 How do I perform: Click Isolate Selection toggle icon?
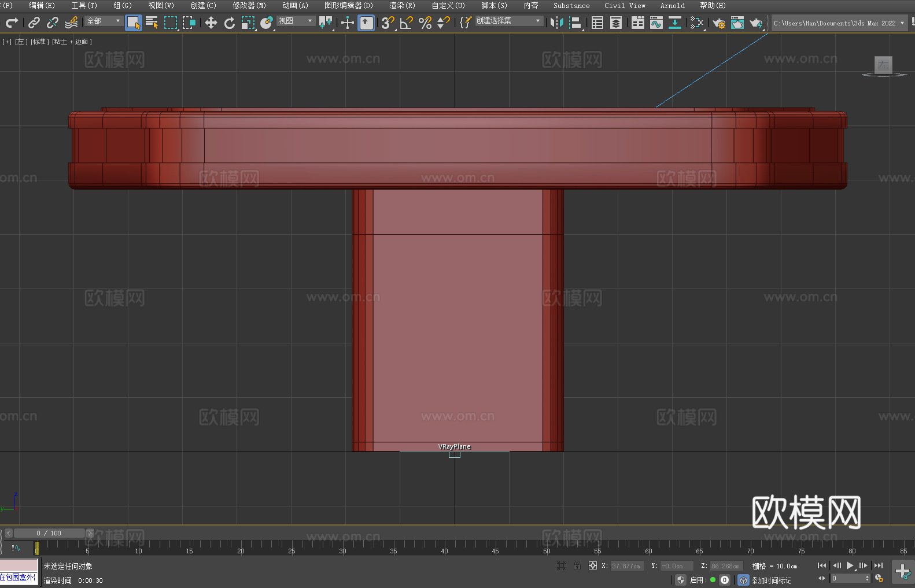561,565
